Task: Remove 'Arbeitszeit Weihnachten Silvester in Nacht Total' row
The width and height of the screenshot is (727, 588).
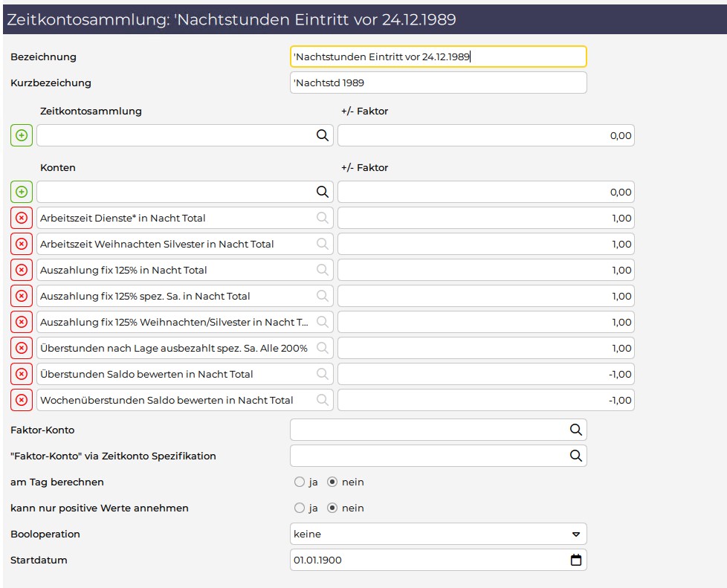Action: pos(22,244)
